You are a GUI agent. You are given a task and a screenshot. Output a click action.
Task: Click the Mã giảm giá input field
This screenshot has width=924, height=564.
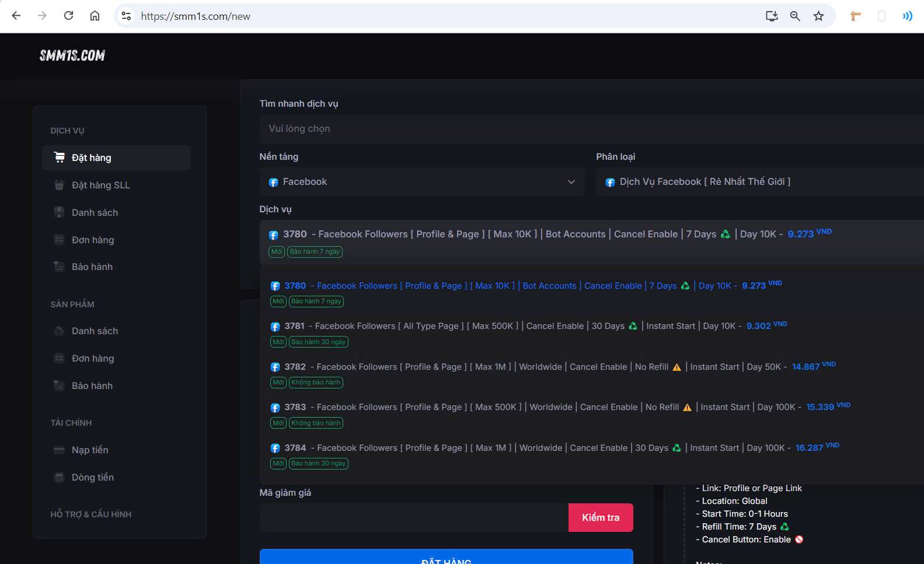pyautogui.click(x=414, y=517)
